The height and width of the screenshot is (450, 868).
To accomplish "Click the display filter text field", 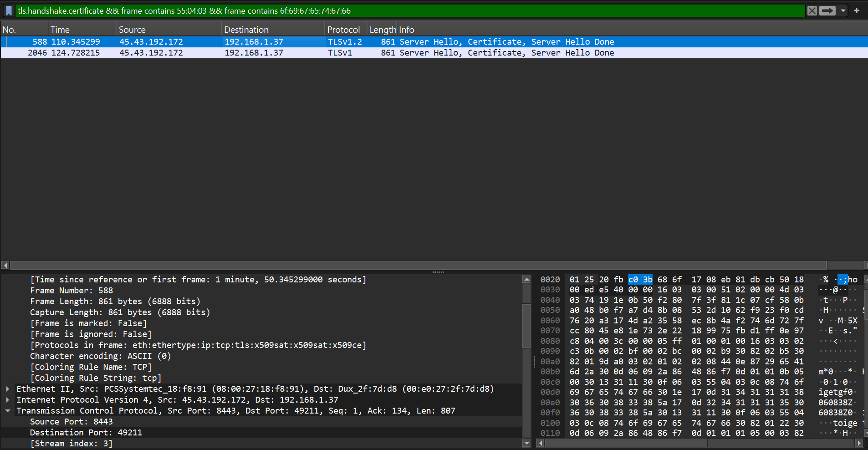I will [410, 10].
